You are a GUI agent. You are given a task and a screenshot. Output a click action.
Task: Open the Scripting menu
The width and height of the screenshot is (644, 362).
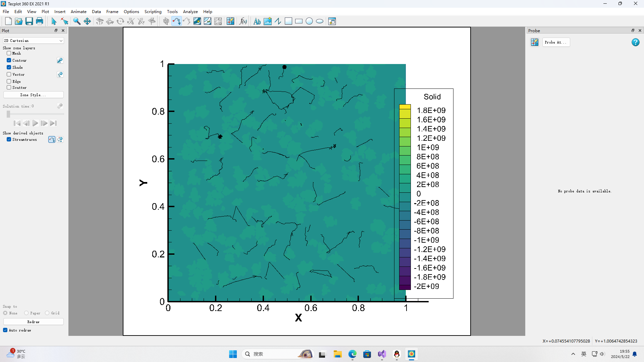[153, 11]
